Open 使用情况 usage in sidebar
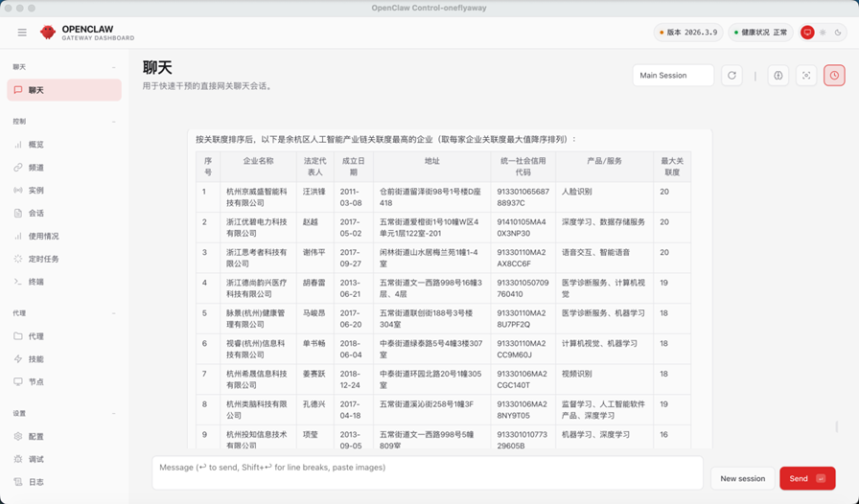This screenshot has width=859, height=504. (x=64, y=236)
